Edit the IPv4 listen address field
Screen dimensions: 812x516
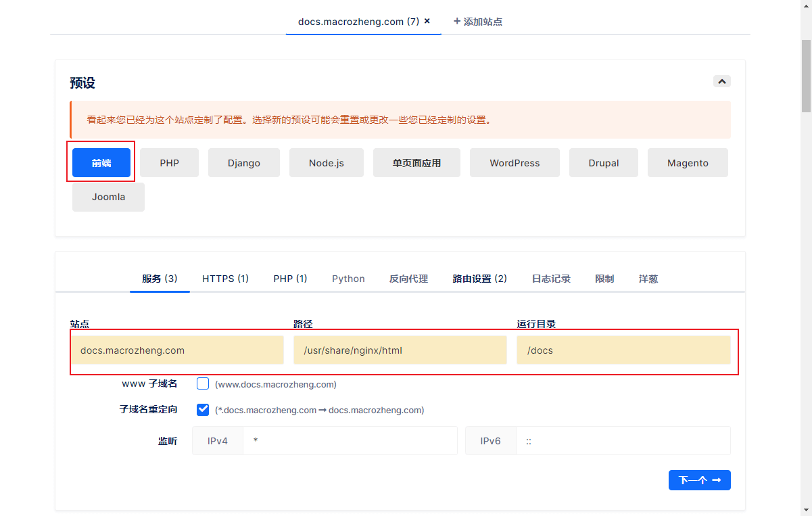[x=350, y=441]
